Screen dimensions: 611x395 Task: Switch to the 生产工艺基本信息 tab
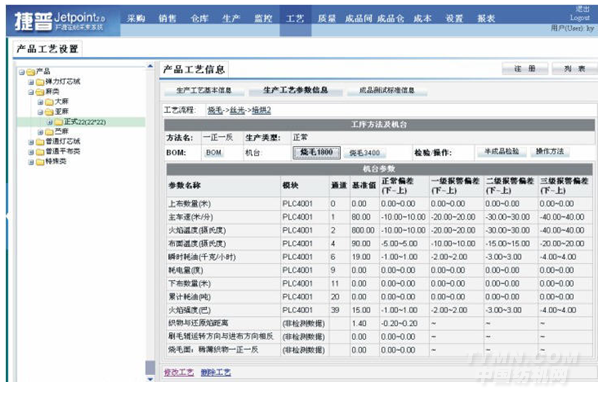coord(204,90)
